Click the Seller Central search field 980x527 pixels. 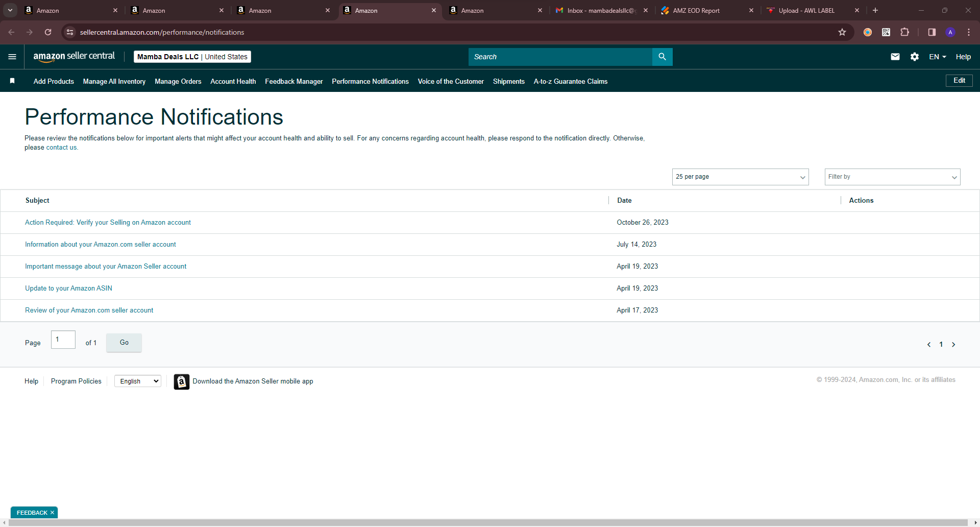pos(560,57)
